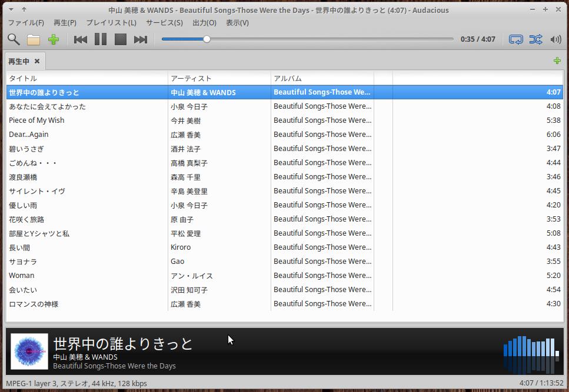Screen dimensions: 569x392
Task: Click the large now-playing title 世界中の誰よりきっと
Action: tap(122, 344)
